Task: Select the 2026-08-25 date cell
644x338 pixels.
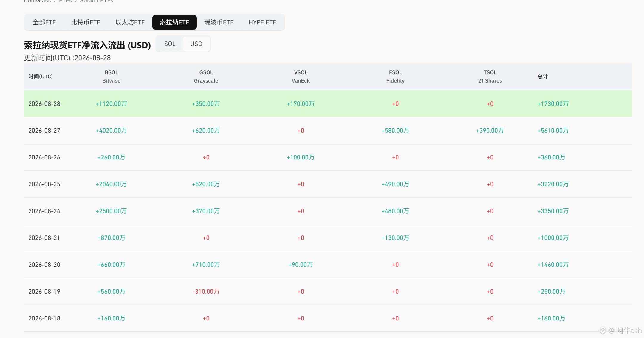Action: [x=44, y=184]
